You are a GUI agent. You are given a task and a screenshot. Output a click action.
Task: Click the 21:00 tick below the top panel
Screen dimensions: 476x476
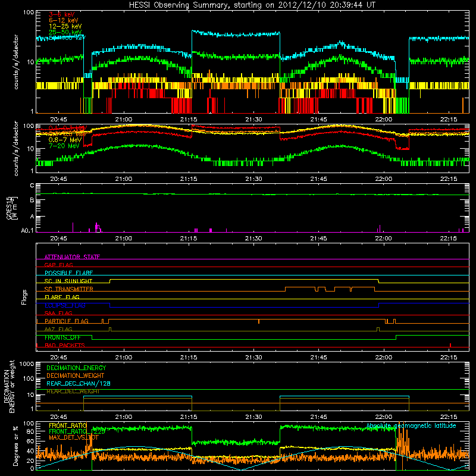[124, 120]
